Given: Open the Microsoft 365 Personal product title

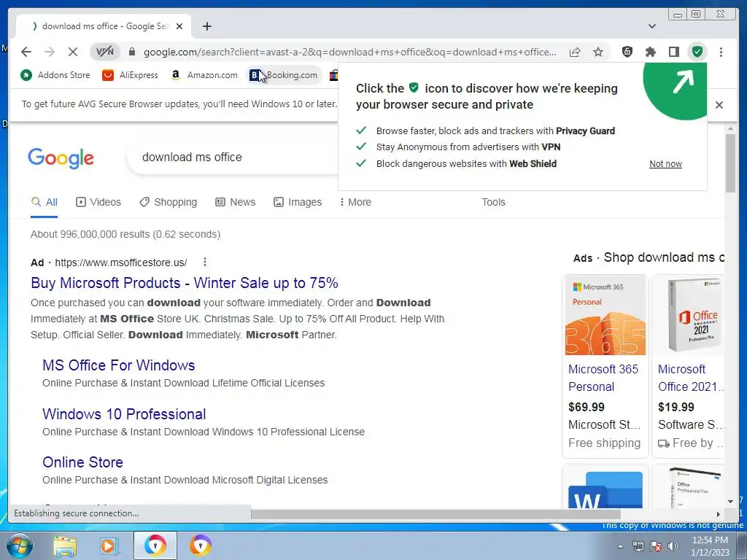Looking at the screenshot, I should click(x=603, y=378).
